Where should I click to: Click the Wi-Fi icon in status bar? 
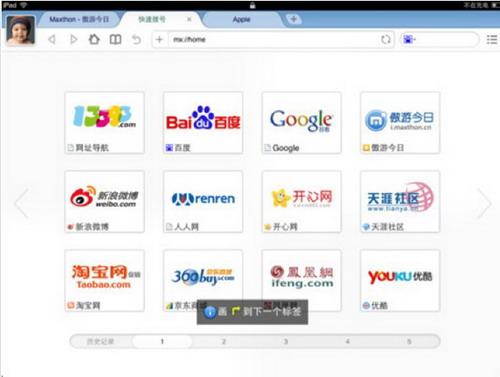[x=24, y=5]
